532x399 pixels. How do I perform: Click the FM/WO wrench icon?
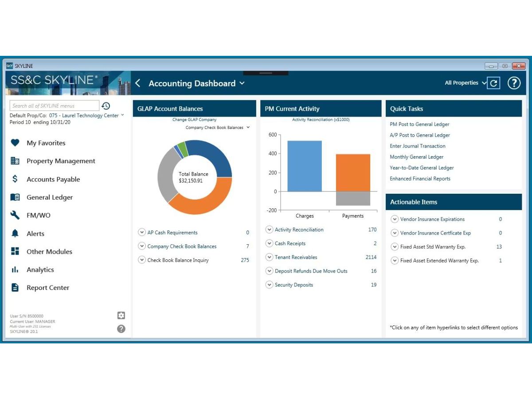(x=15, y=215)
